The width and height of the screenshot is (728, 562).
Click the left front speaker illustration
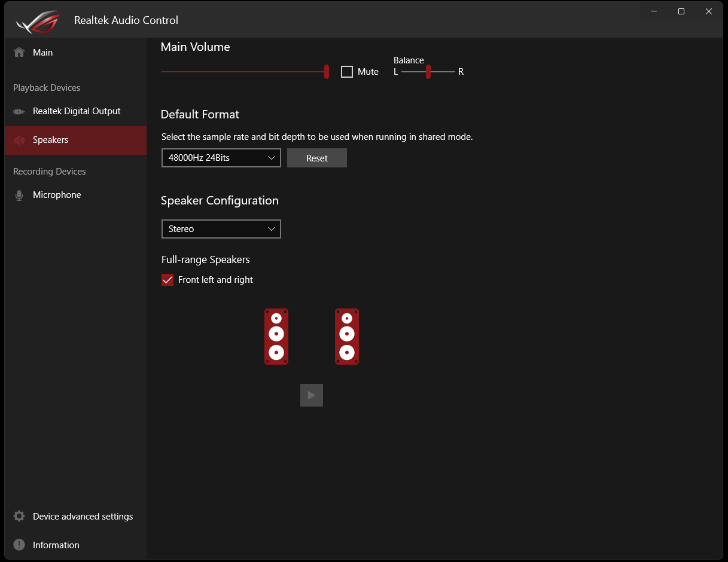(x=276, y=336)
